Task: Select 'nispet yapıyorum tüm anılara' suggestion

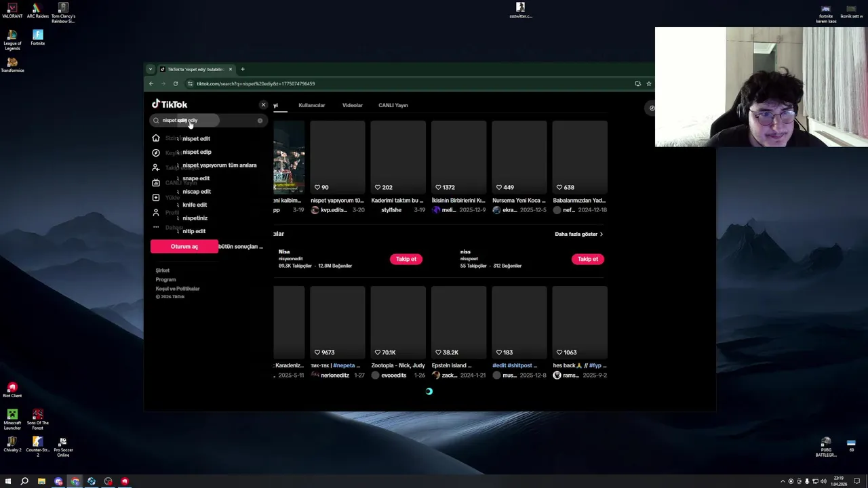Action: click(x=219, y=165)
